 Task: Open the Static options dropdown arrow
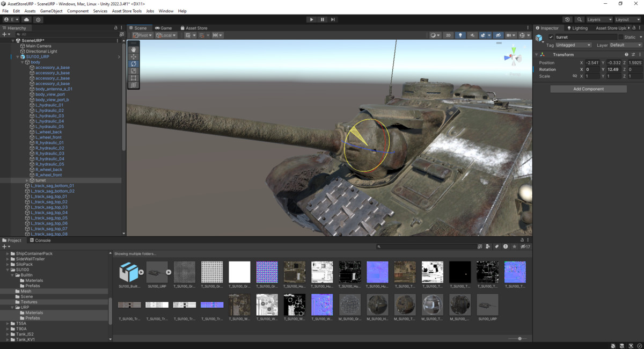click(x=640, y=37)
